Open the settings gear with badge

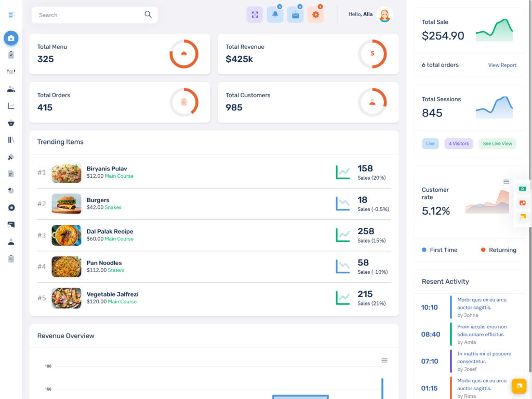(x=315, y=14)
